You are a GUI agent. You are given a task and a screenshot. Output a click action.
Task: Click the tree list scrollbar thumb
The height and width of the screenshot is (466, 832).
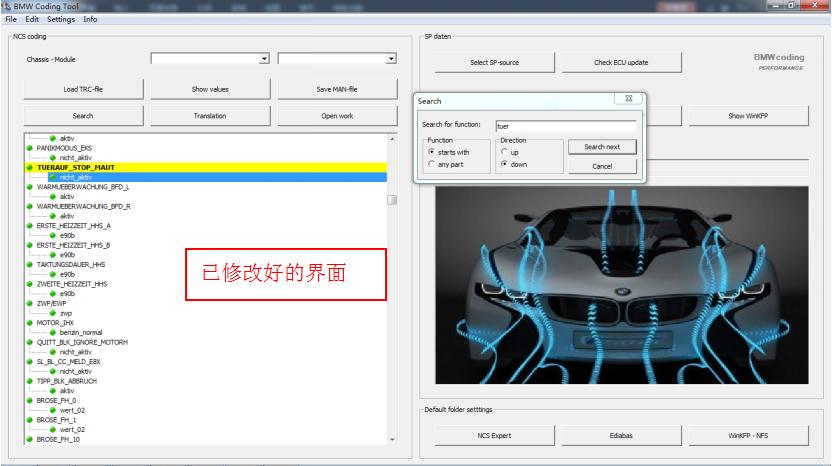[392, 200]
